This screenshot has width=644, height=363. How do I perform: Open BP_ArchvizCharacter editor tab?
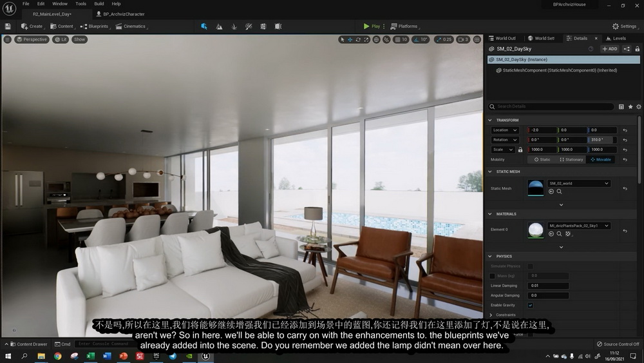(x=120, y=14)
